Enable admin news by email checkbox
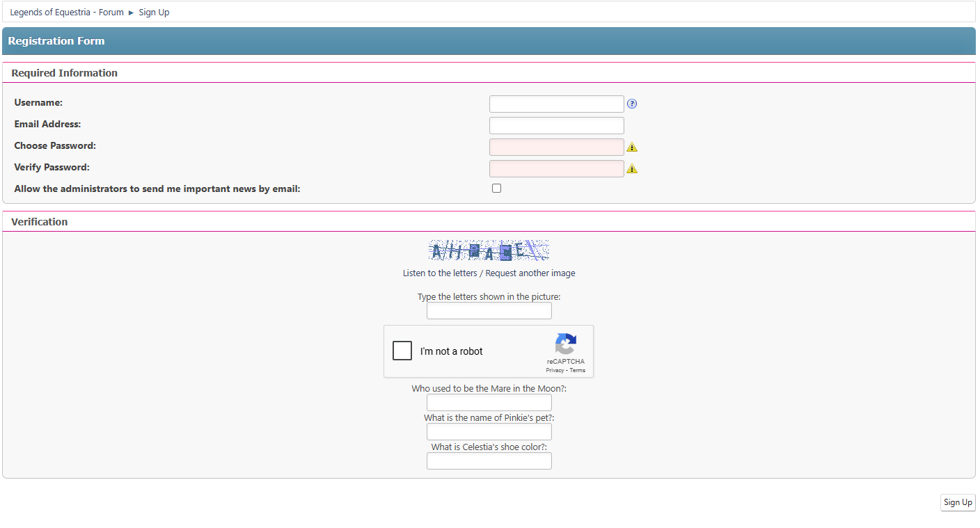This screenshot has width=980, height=528. (x=496, y=188)
